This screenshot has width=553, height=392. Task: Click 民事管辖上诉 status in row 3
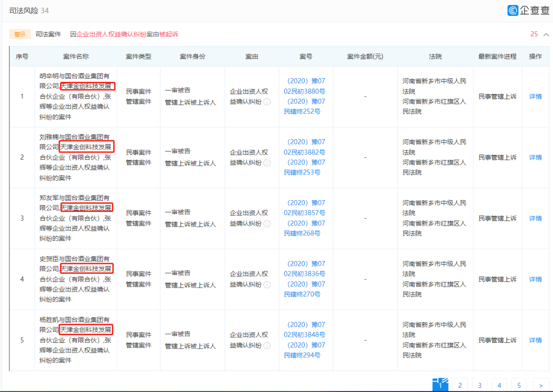[x=497, y=218]
